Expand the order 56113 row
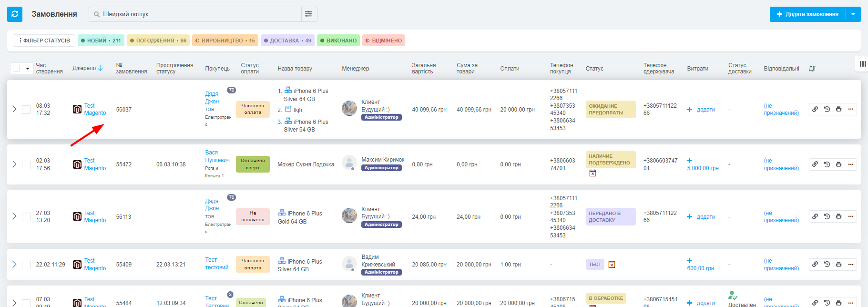This screenshot has height=307, width=868. (x=14, y=216)
